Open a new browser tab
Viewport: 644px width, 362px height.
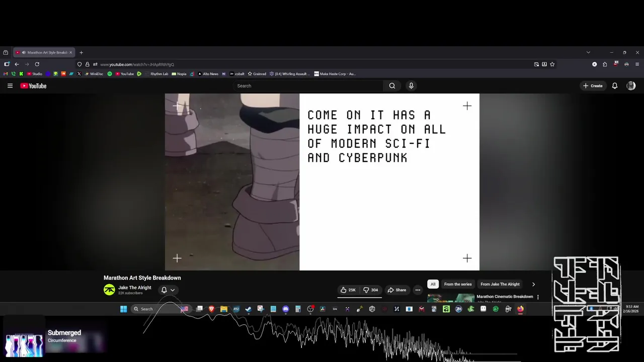point(81,52)
